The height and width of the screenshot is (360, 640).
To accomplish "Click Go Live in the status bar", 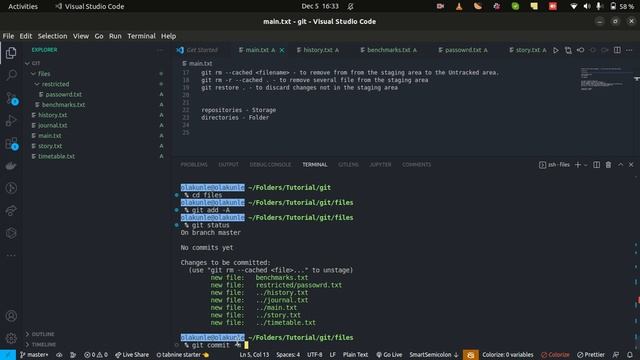I will tap(389, 355).
